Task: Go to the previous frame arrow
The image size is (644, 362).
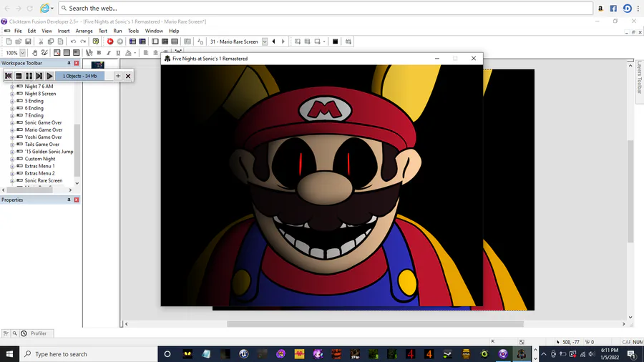Action: (273, 41)
